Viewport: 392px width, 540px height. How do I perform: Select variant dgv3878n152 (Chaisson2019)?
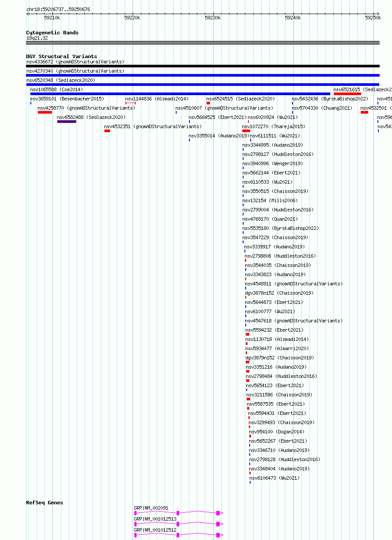tap(279, 293)
